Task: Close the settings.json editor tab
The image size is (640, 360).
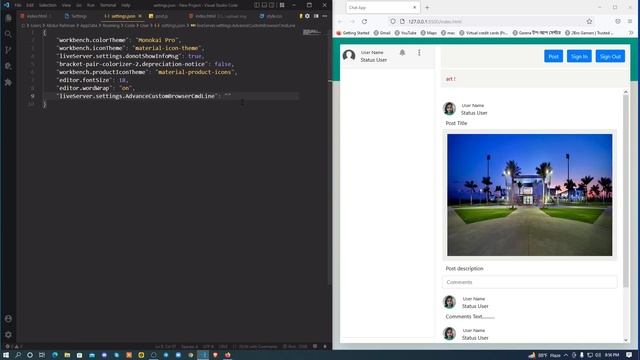Action: click(x=140, y=16)
